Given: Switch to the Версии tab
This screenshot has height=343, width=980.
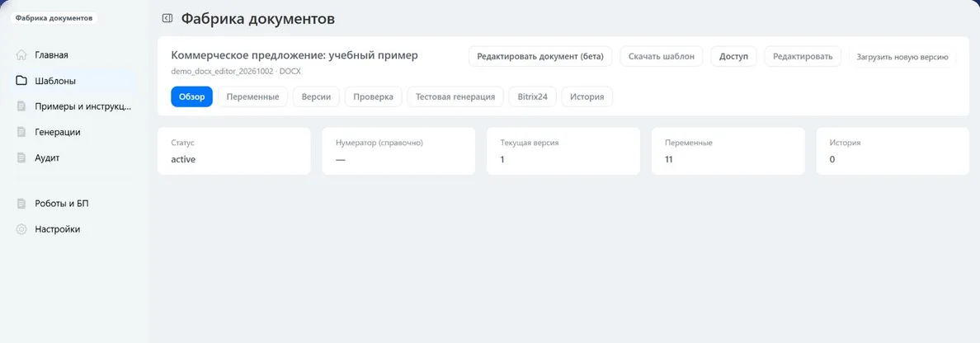Looking at the screenshot, I should click(316, 96).
